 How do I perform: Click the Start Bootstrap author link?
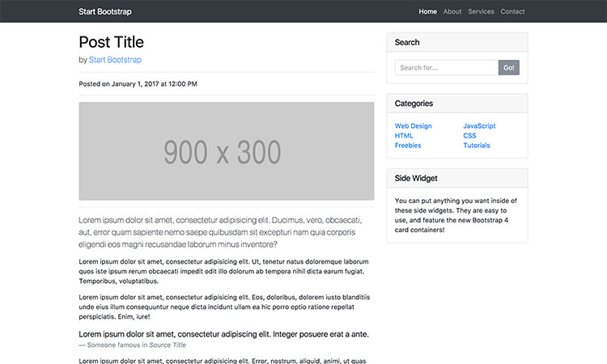coord(115,60)
